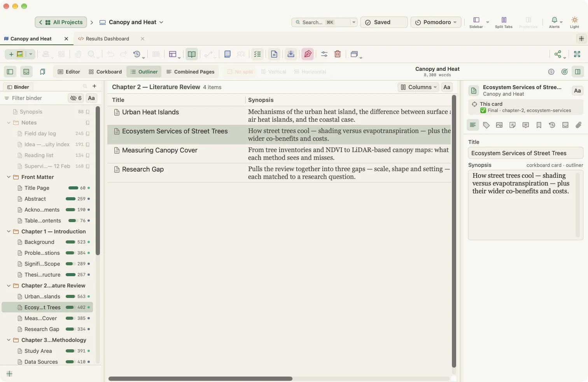The image size is (588, 382).
Task: Click the inspector Title input field
Action: point(526,153)
